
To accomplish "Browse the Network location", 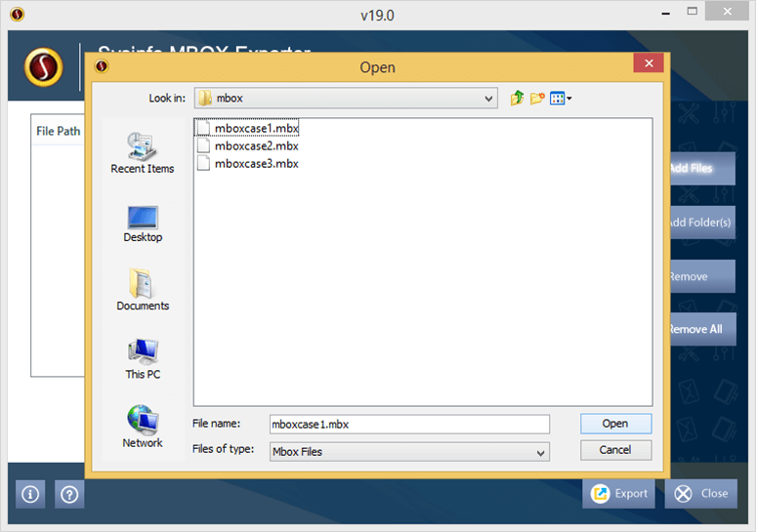I will (143, 427).
